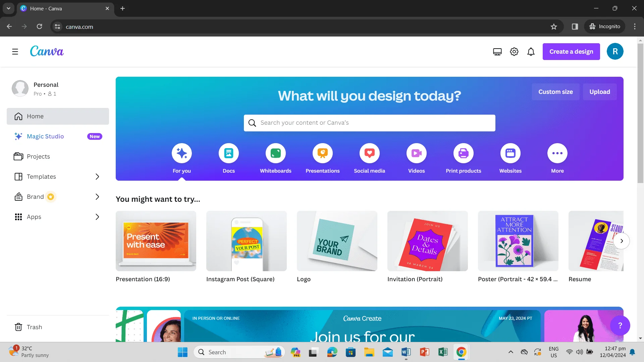Expand the Brand sidebar submenu
Screen dimensions: 644x362
tap(97, 197)
